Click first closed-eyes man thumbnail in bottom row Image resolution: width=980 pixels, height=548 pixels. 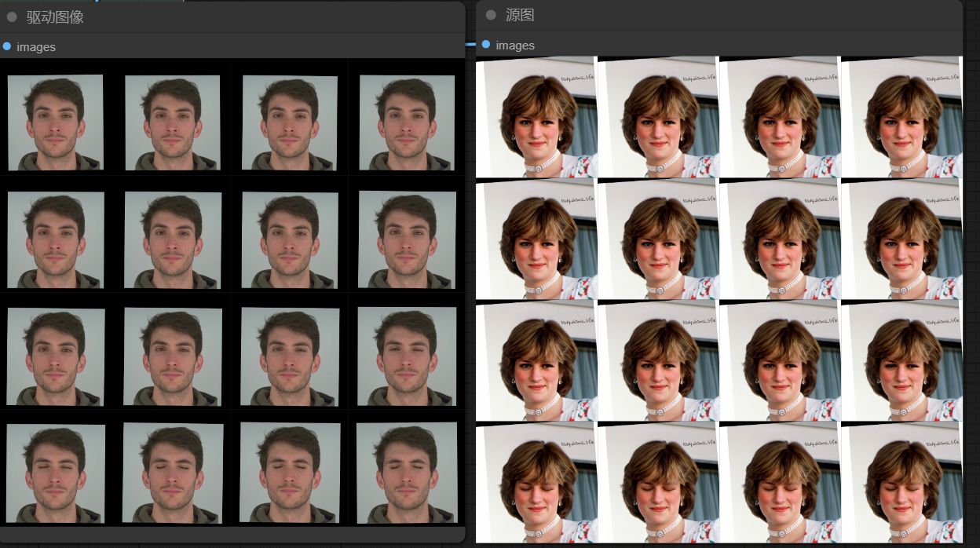coord(55,473)
